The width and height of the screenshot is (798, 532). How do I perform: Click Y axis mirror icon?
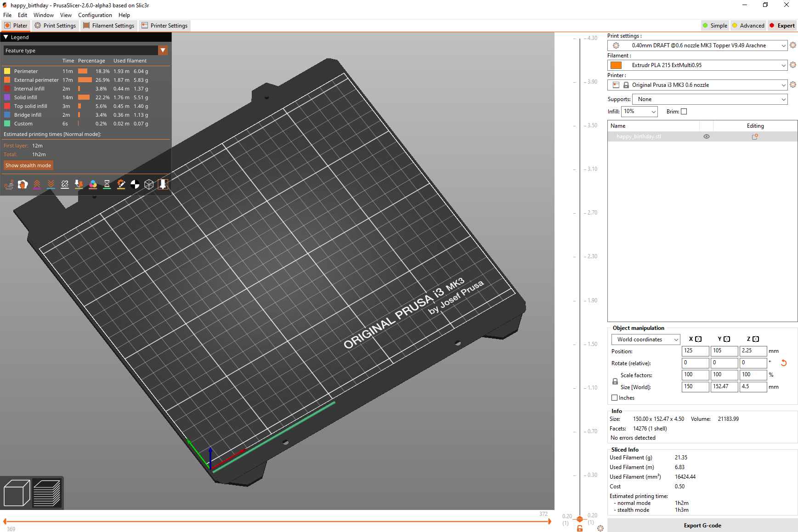(727, 339)
